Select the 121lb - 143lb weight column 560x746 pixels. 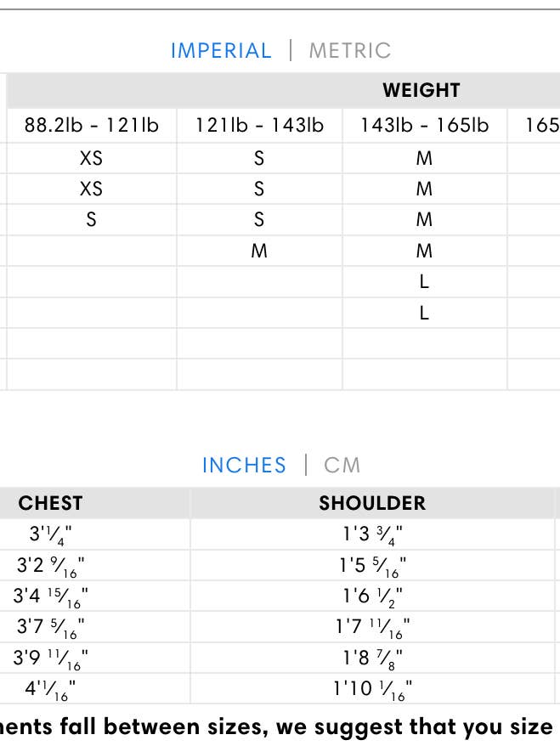point(259,126)
